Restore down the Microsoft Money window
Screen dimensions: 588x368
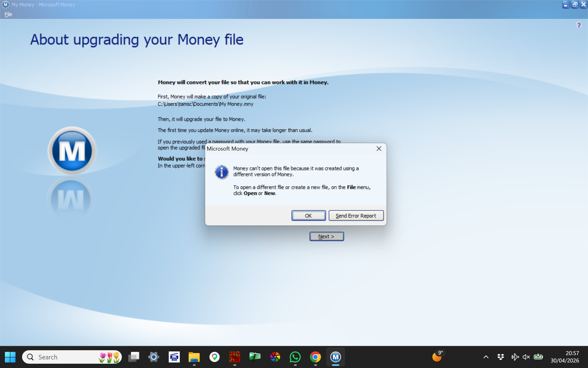pyautogui.click(x=575, y=5)
